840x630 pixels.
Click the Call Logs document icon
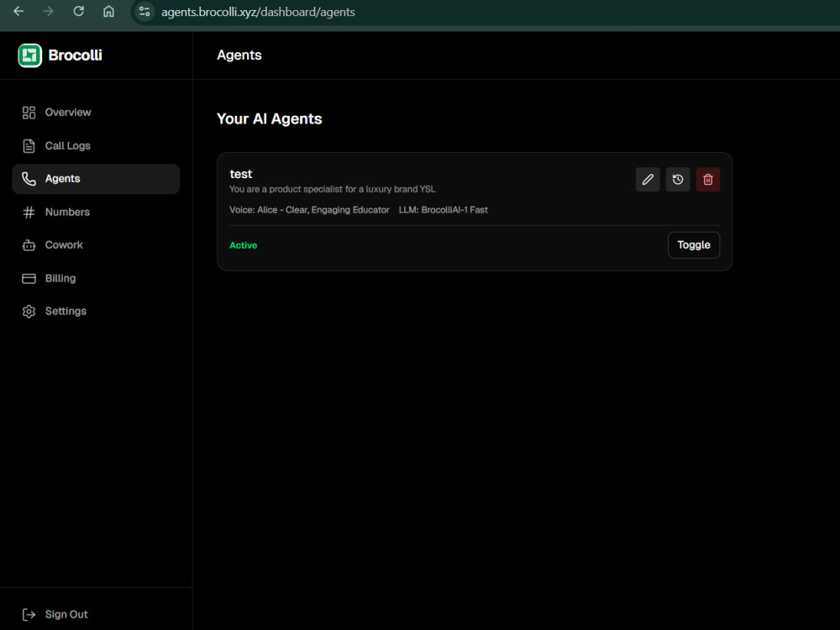(x=29, y=145)
